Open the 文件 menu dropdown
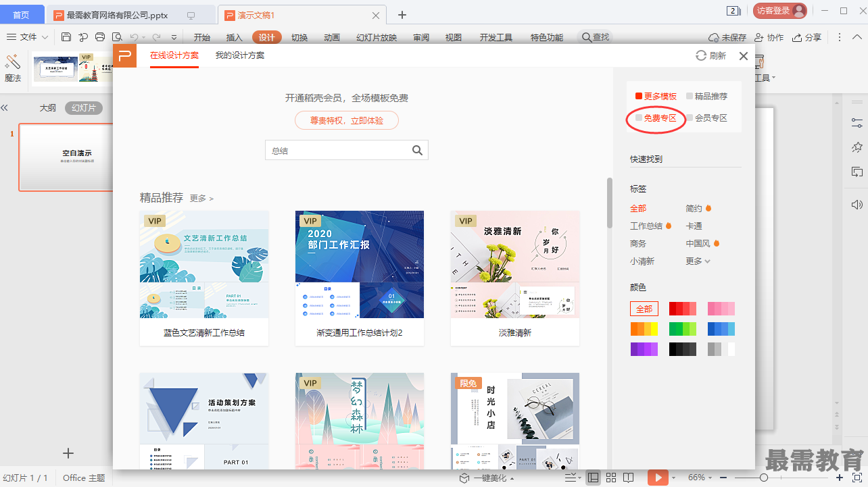 (28, 37)
